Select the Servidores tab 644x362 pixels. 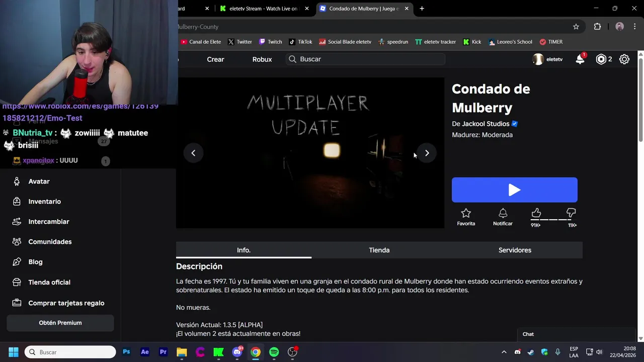pyautogui.click(x=515, y=250)
